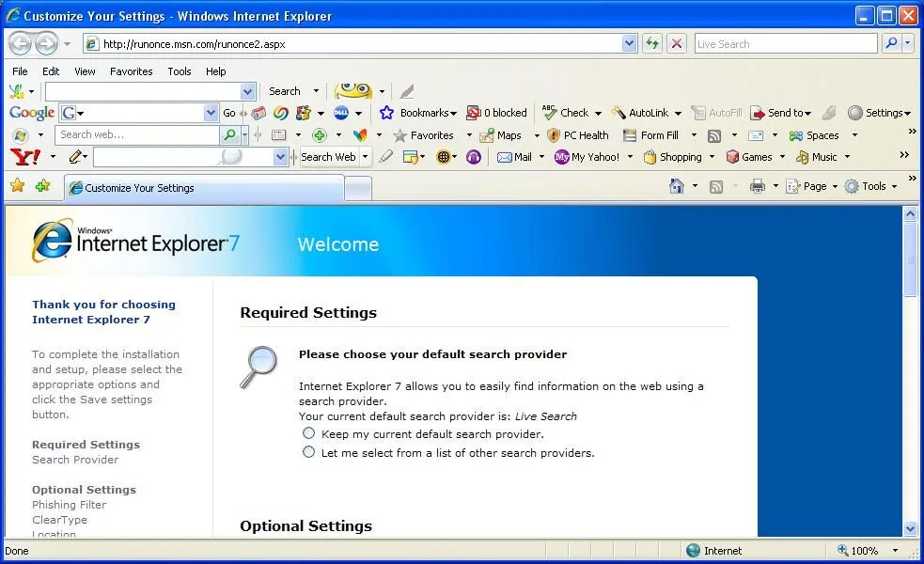This screenshot has height=564, width=924.
Task: Open the Favorites menu
Action: click(131, 71)
